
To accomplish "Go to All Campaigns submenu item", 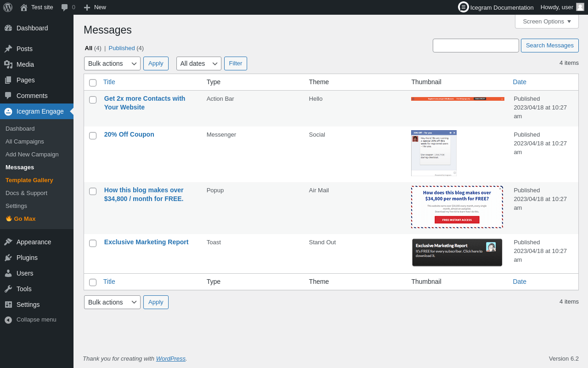I will coord(25,141).
